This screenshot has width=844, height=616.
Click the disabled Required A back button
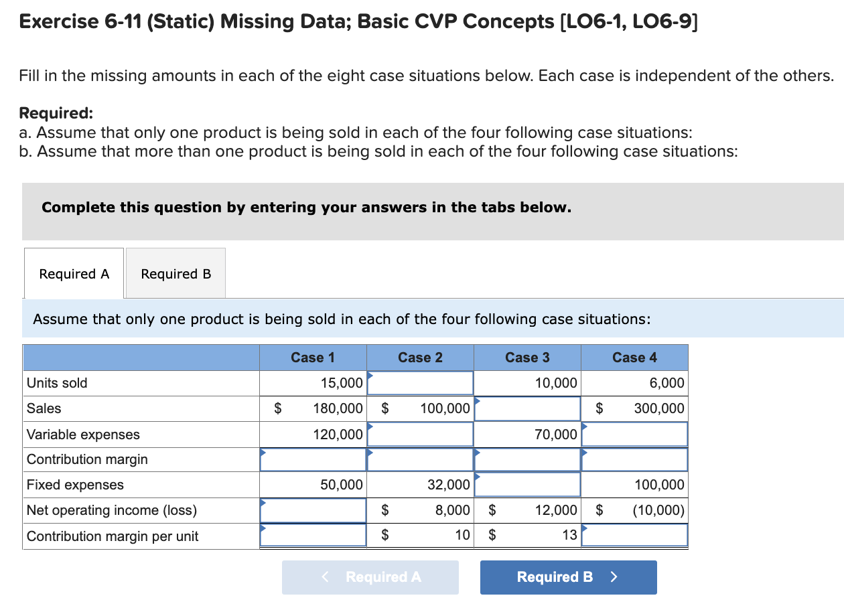[x=370, y=577]
